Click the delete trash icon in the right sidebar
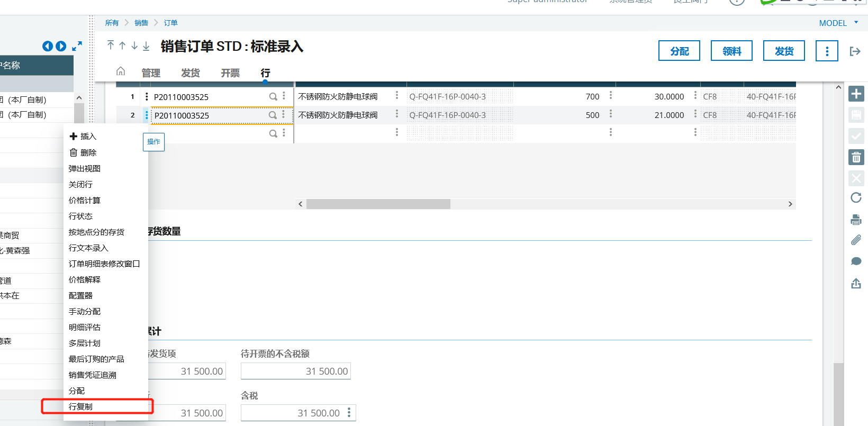Image resolution: width=868 pixels, height=426 pixels. (856, 157)
